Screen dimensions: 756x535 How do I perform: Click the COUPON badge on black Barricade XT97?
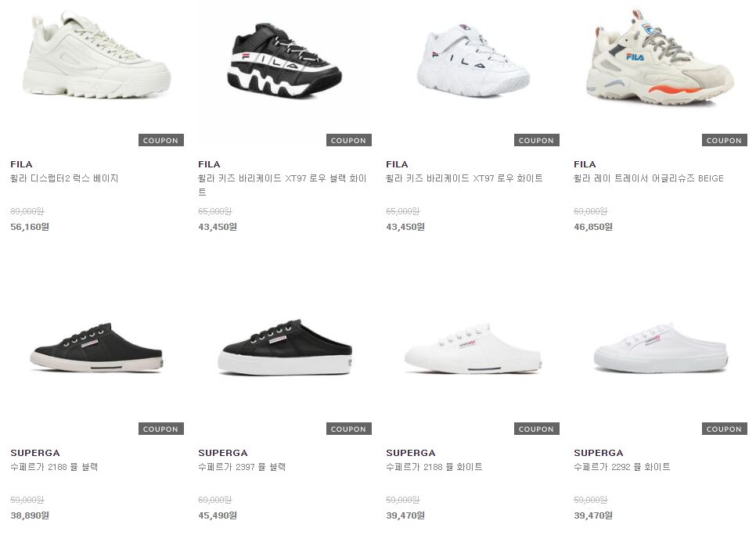click(x=348, y=140)
